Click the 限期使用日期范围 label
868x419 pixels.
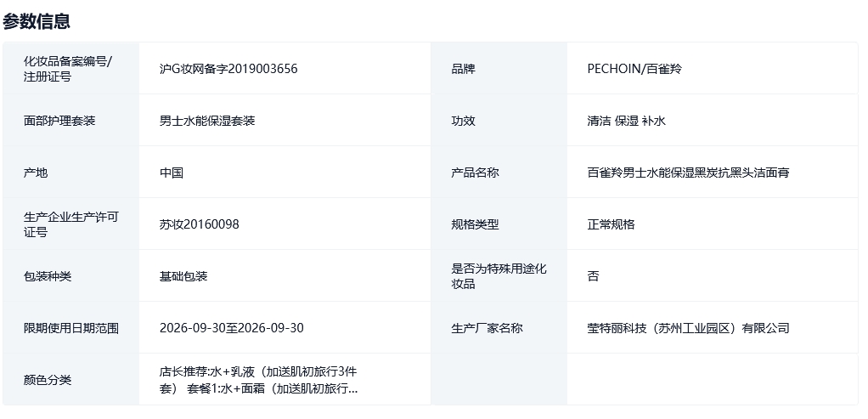pos(71,328)
